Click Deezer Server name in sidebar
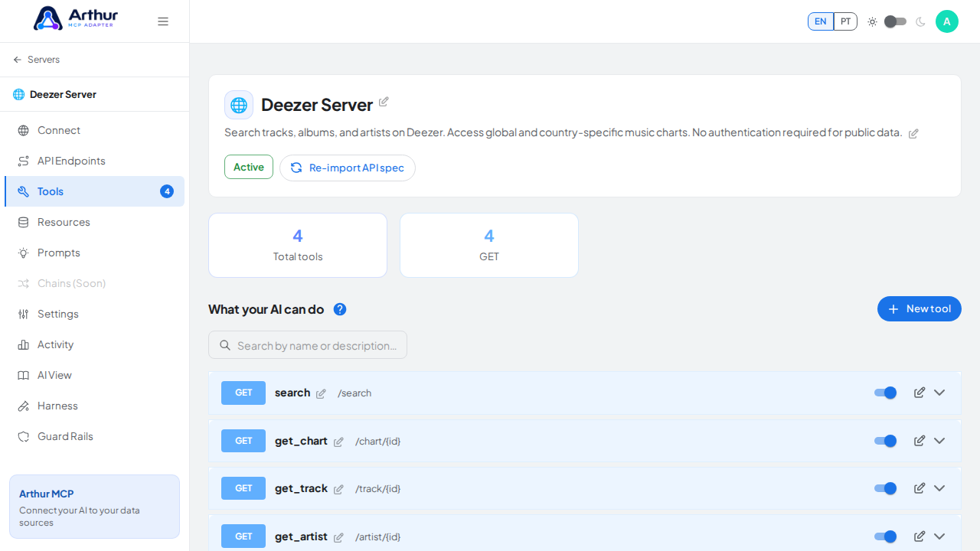The height and width of the screenshot is (551, 980). [63, 95]
